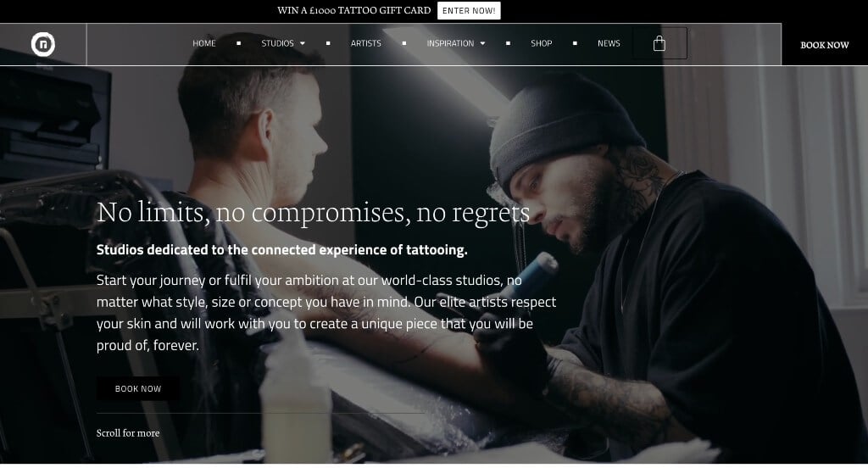Open the INSPIRATION menu item
Viewport: 868px width, 468px height.
[451, 43]
